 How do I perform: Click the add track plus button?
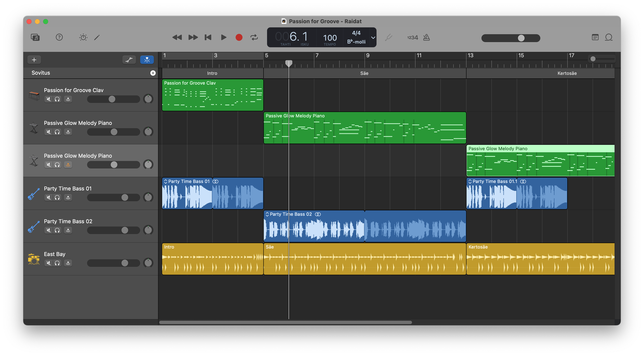click(x=34, y=60)
